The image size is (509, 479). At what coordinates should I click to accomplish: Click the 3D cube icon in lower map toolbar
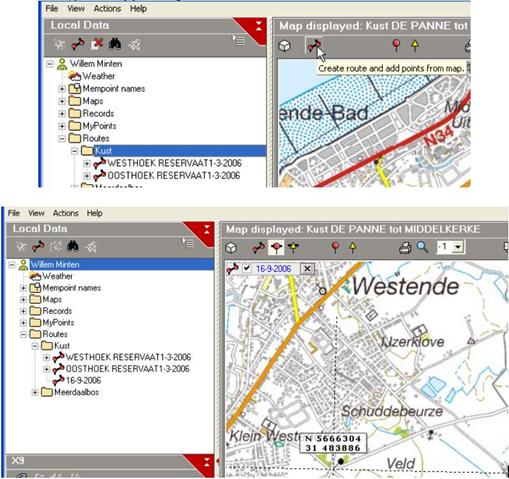tap(231, 248)
